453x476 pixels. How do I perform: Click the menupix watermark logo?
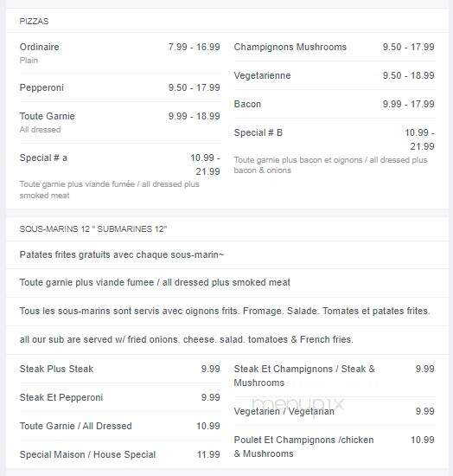298,405
